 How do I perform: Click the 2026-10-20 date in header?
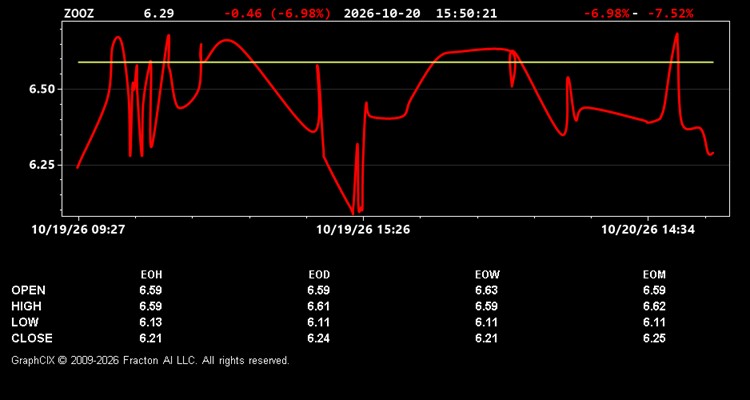point(382,13)
